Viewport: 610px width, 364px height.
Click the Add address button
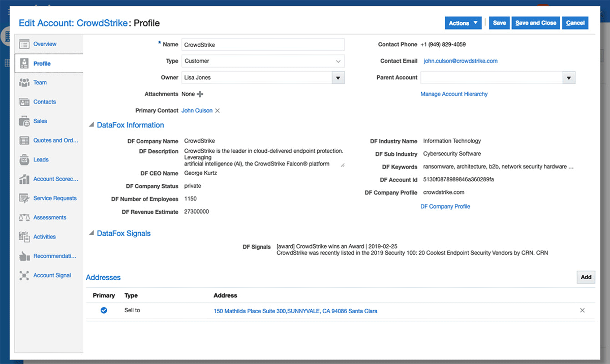[586, 277]
